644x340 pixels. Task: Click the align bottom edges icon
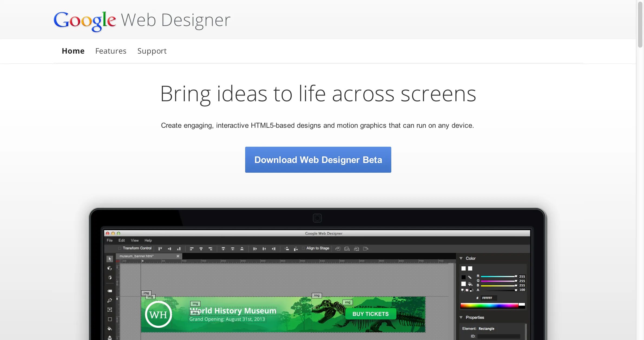pyautogui.click(x=179, y=249)
